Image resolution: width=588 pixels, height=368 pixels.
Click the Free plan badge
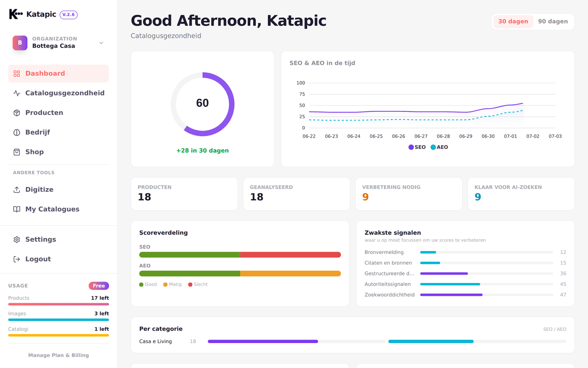[x=99, y=286]
